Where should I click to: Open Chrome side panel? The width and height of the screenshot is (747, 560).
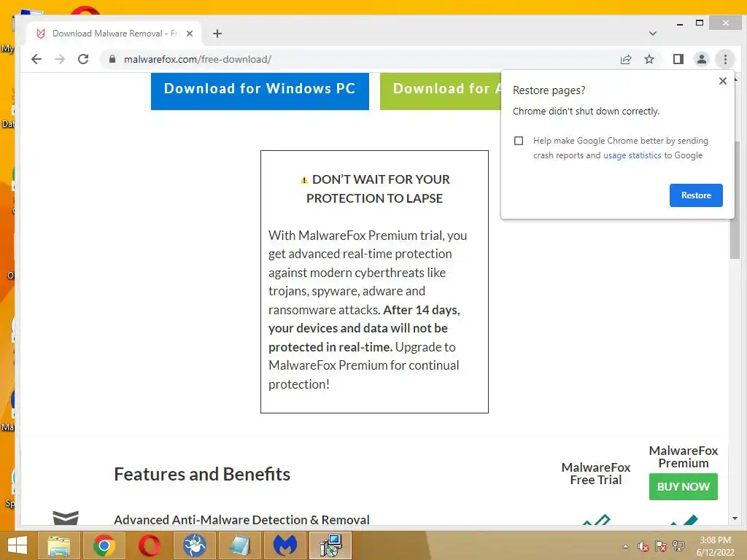tap(678, 59)
